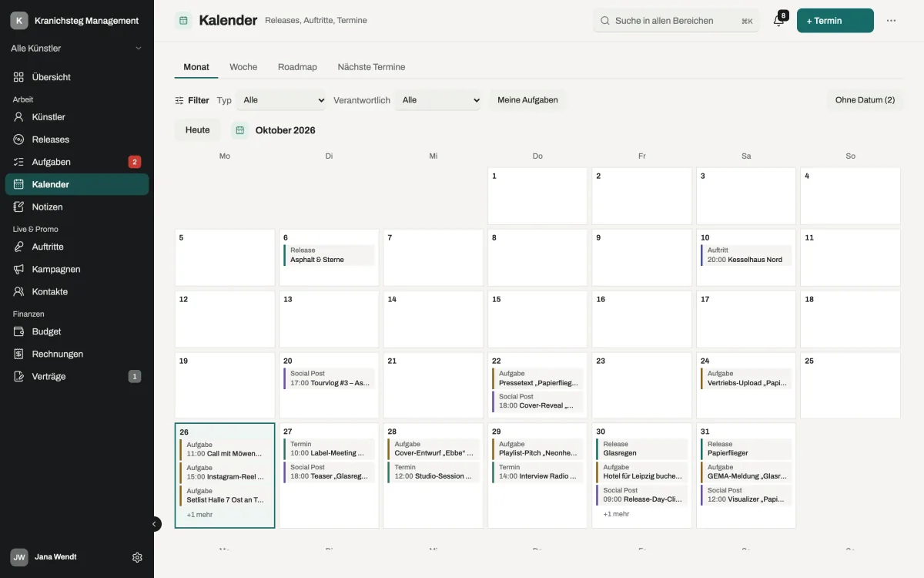Viewport: 924px width, 578px height.
Task: Open Setlist Halle 7 Ost task
Action: [225, 496]
